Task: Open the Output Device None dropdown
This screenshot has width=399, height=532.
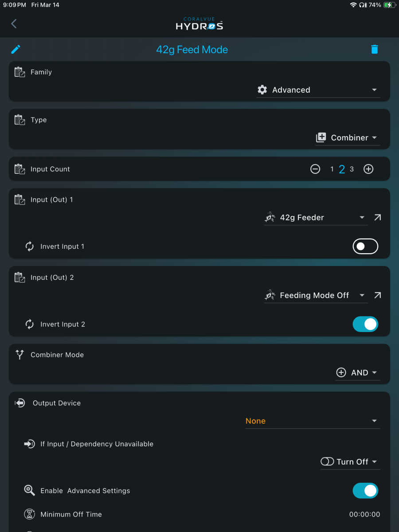Action: (x=313, y=421)
